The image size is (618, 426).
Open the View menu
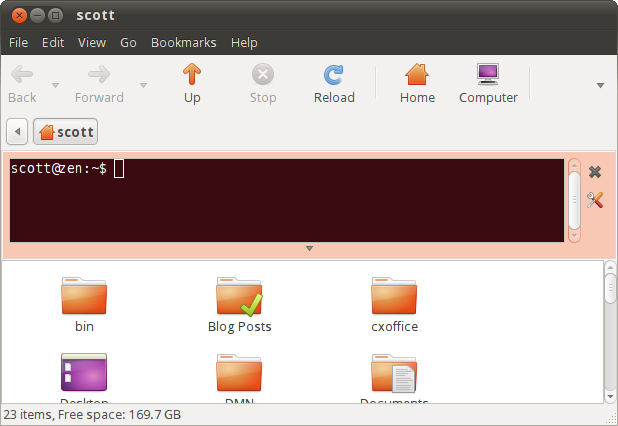tap(92, 43)
